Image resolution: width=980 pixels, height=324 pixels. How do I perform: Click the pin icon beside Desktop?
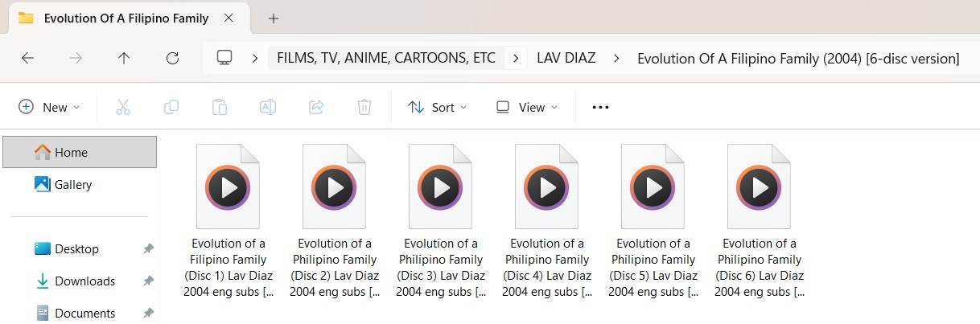[148, 249]
